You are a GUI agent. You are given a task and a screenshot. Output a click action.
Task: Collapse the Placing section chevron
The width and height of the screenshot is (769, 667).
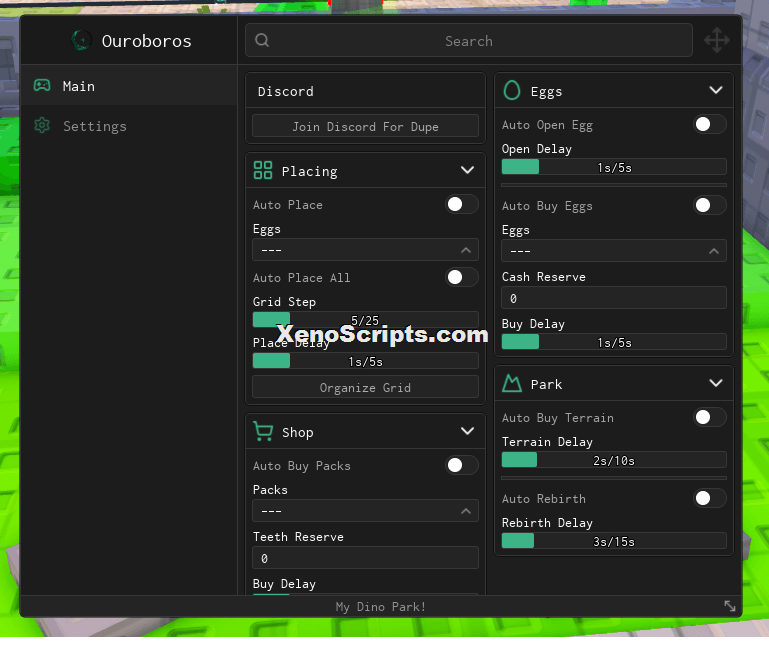tap(467, 170)
